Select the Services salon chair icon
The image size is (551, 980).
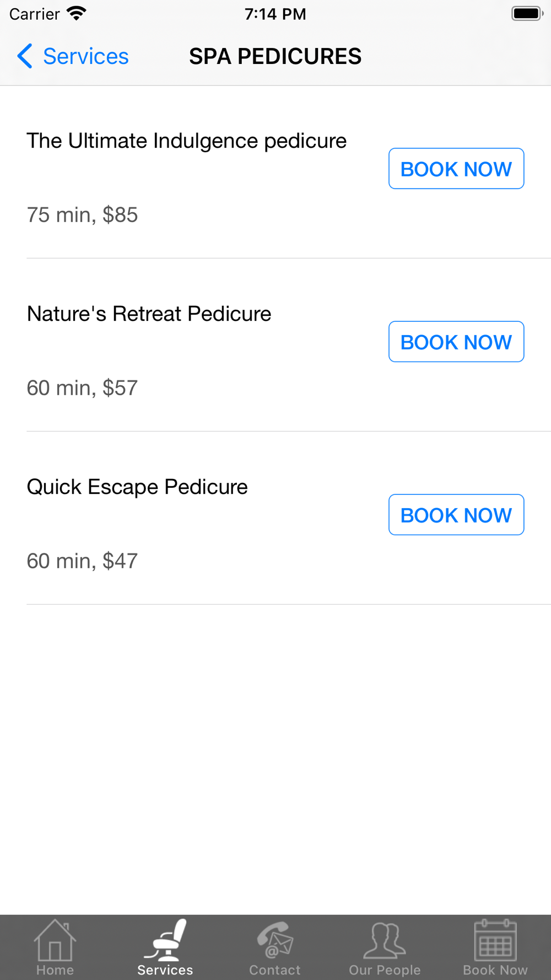click(165, 940)
